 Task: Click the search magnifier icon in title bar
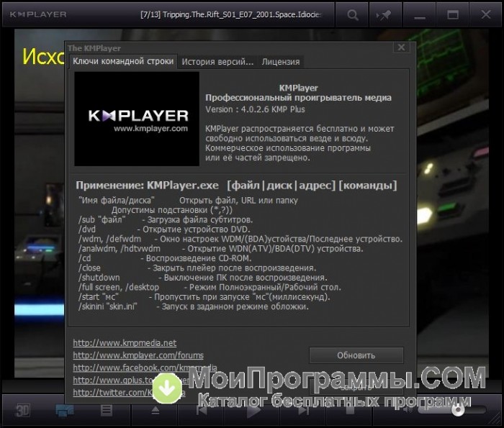coord(352,15)
